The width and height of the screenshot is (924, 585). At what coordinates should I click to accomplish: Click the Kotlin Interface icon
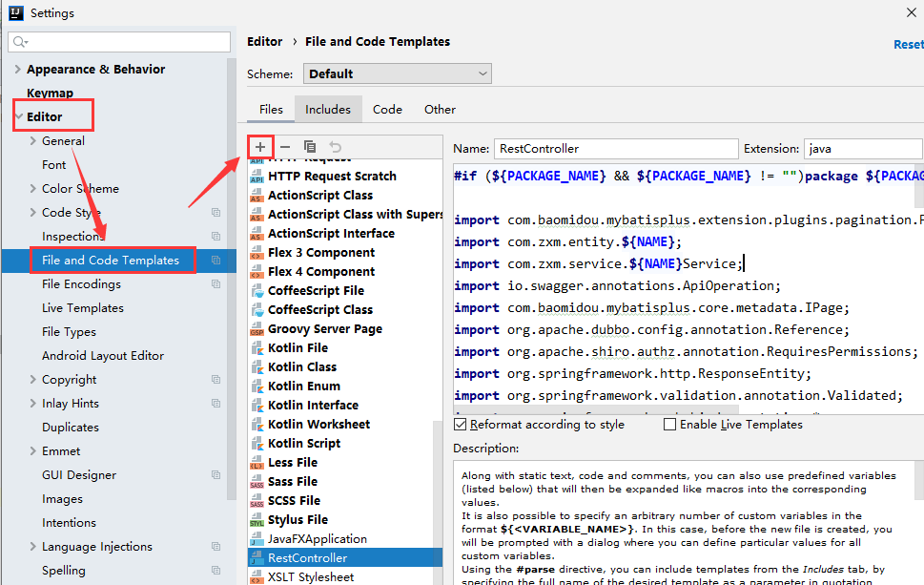pos(257,406)
